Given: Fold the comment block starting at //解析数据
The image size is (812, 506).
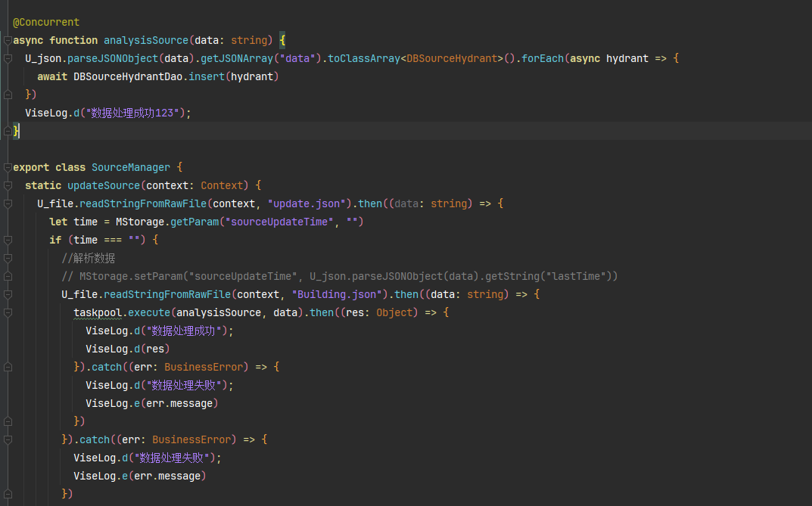Looking at the screenshot, I should pyautogui.click(x=8, y=258).
